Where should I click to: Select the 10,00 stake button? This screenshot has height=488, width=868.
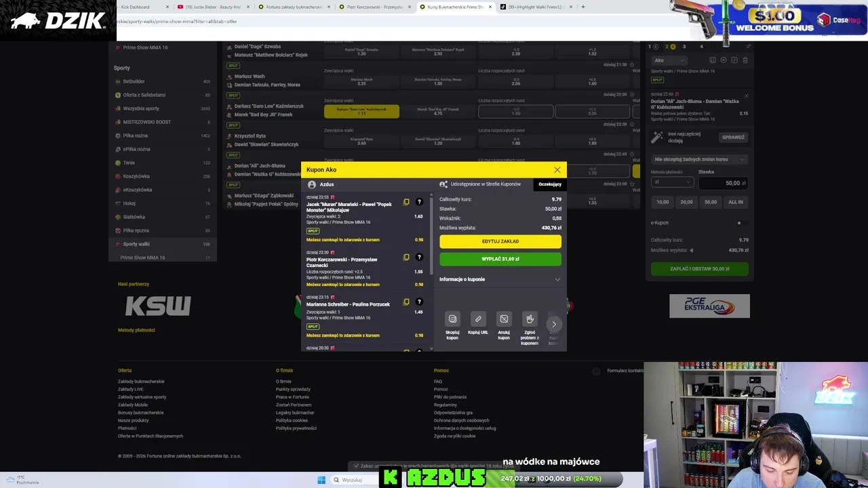pyautogui.click(x=663, y=202)
